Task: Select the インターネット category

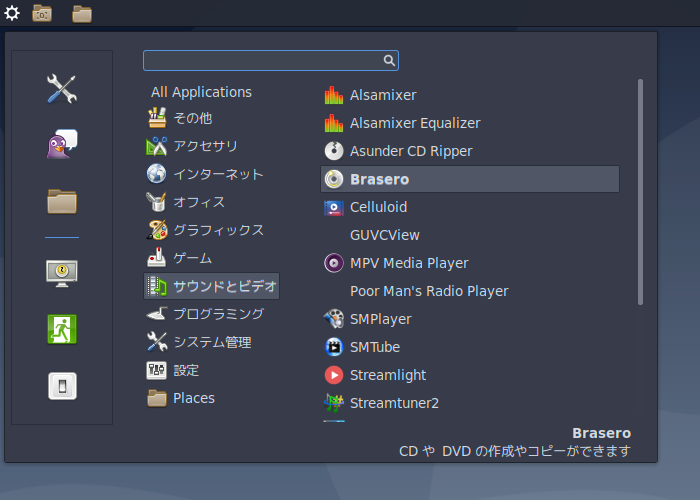Action: pos(212,174)
